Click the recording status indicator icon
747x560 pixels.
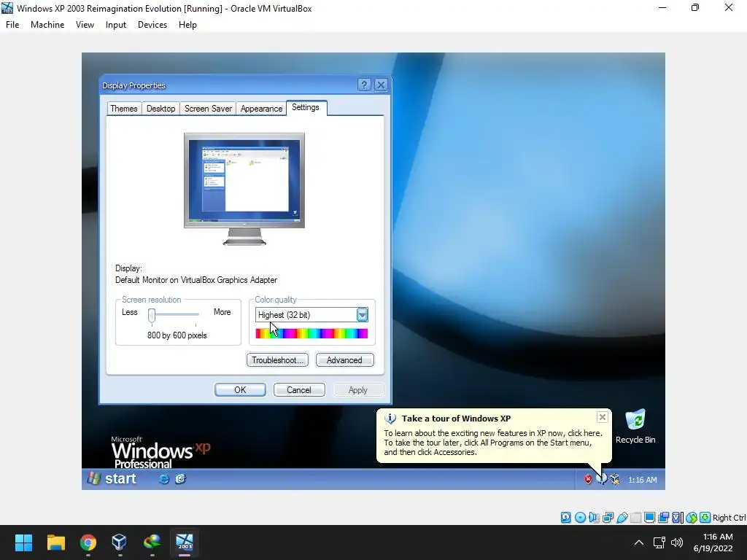[663, 518]
